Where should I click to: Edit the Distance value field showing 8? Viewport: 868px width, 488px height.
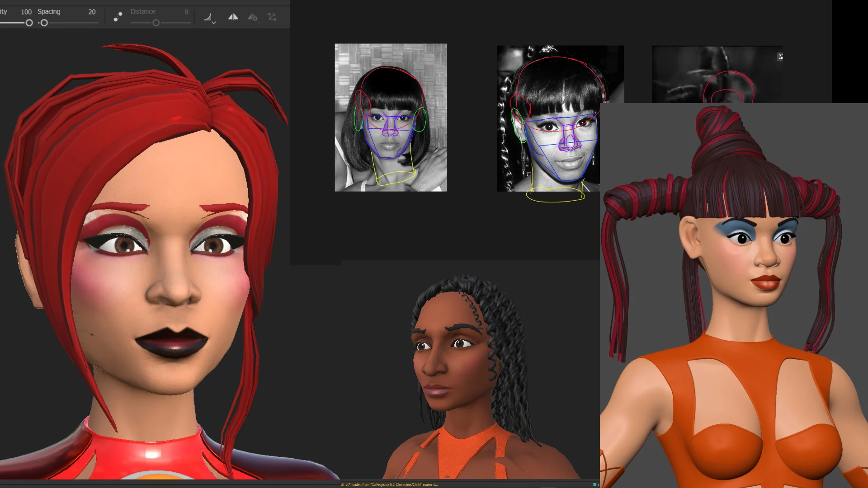tap(186, 12)
